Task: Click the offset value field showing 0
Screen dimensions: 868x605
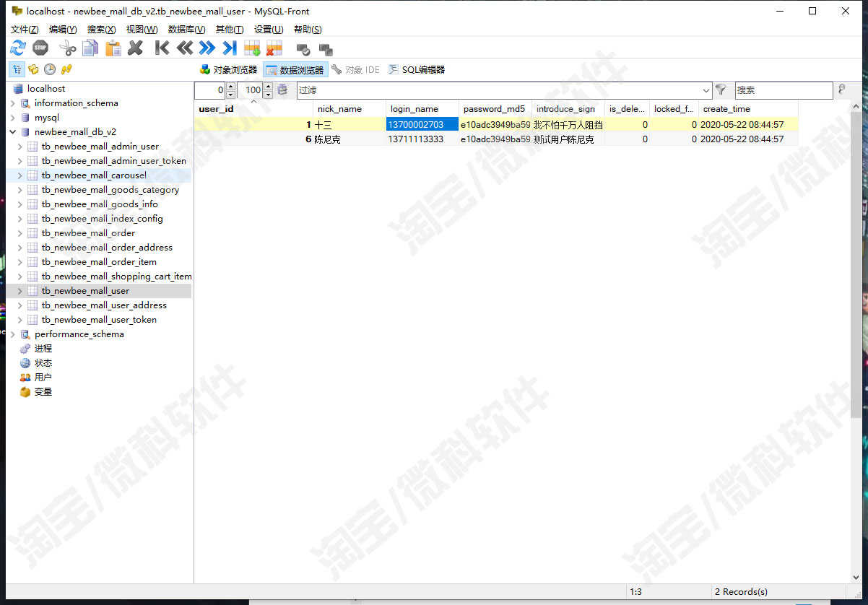Action: (210, 90)
